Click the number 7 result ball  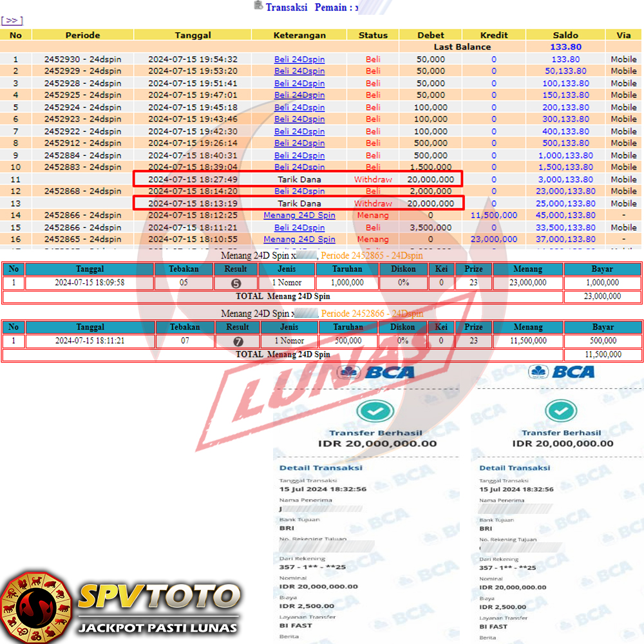pos(236,341)
